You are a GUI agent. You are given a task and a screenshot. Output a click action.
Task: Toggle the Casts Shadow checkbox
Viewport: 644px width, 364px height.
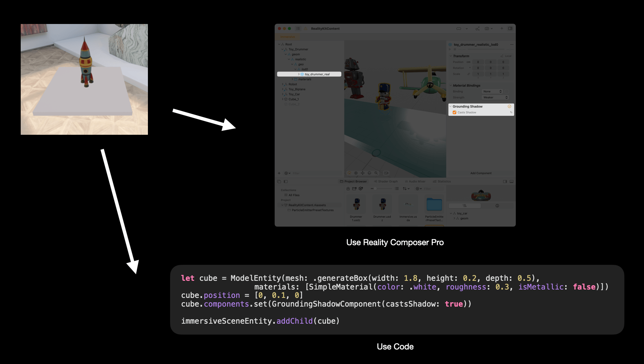click(454, 113)
